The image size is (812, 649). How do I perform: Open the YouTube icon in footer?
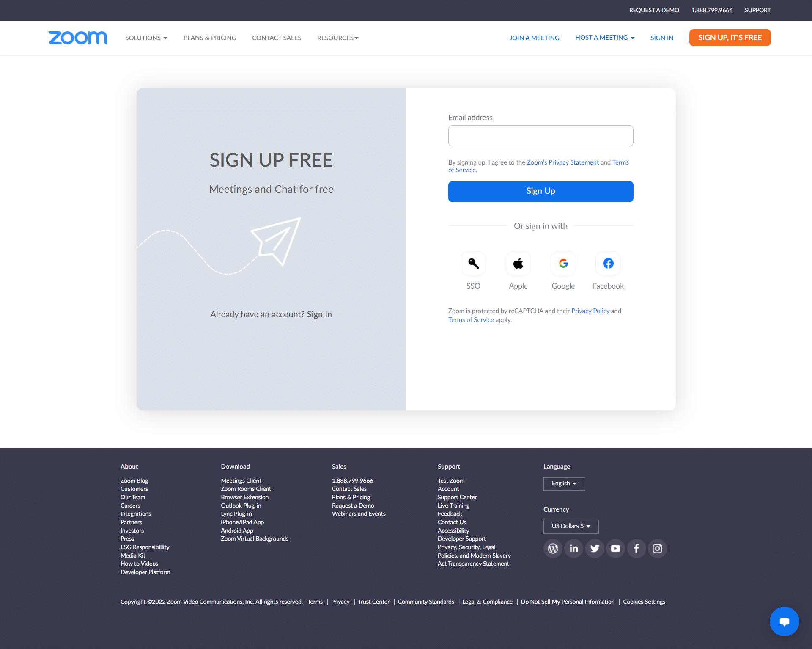615,548
